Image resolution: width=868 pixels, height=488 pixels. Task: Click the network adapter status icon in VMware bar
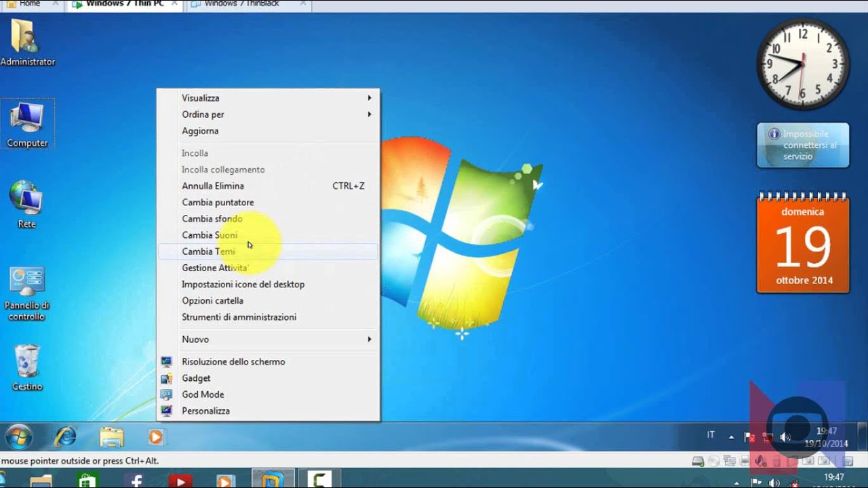click(729, 462)
